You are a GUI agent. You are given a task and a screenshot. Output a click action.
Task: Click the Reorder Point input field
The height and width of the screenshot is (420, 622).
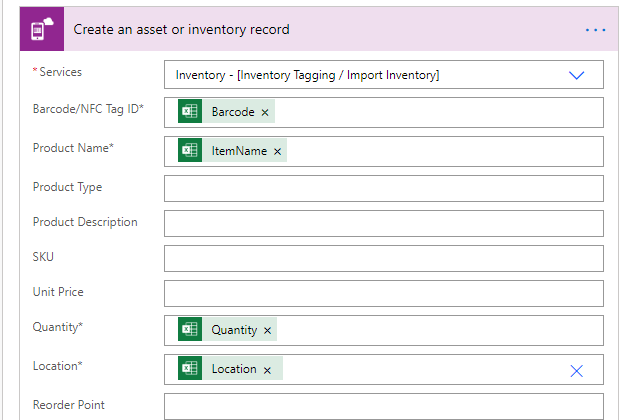(384, 407)
